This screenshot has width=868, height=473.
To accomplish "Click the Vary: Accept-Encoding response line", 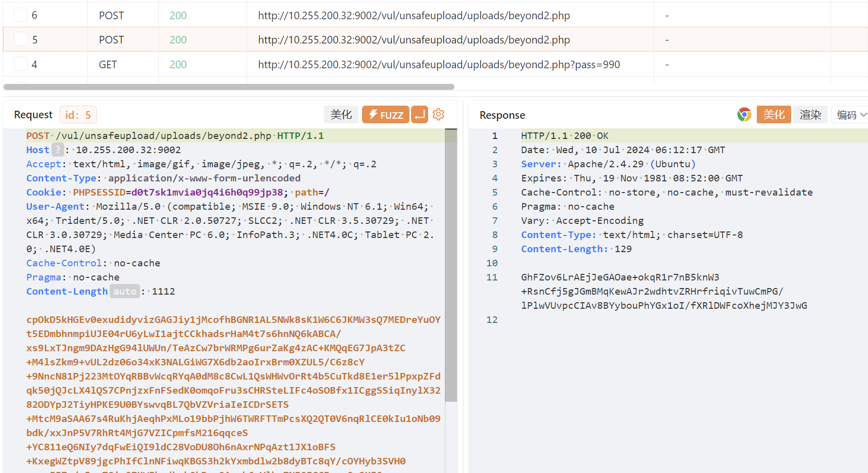I will [x=582, y=220].
